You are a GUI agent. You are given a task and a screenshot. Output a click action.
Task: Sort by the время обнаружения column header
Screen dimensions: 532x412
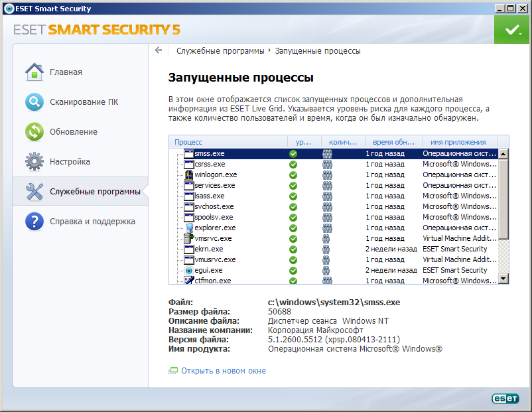pyautogui.click(x=393, y=142)
